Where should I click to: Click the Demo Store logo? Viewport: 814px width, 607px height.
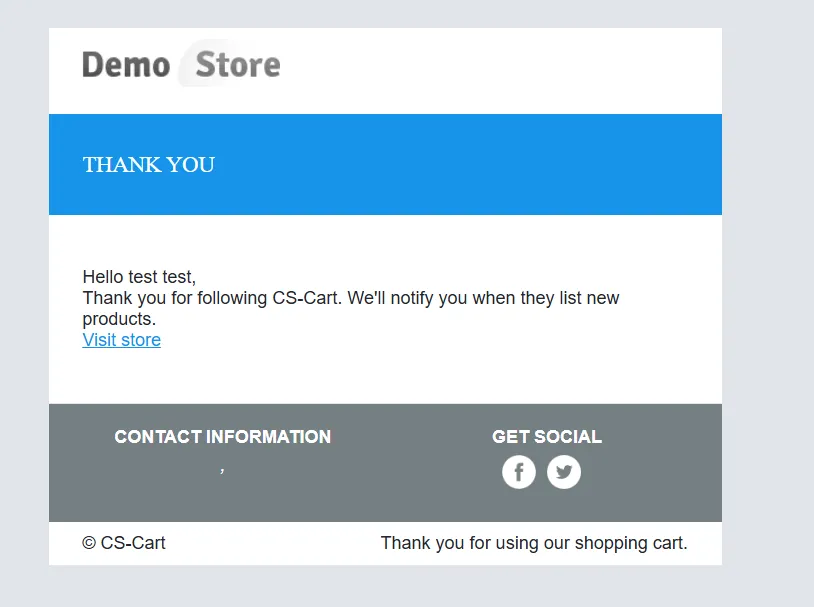(181, 64)
